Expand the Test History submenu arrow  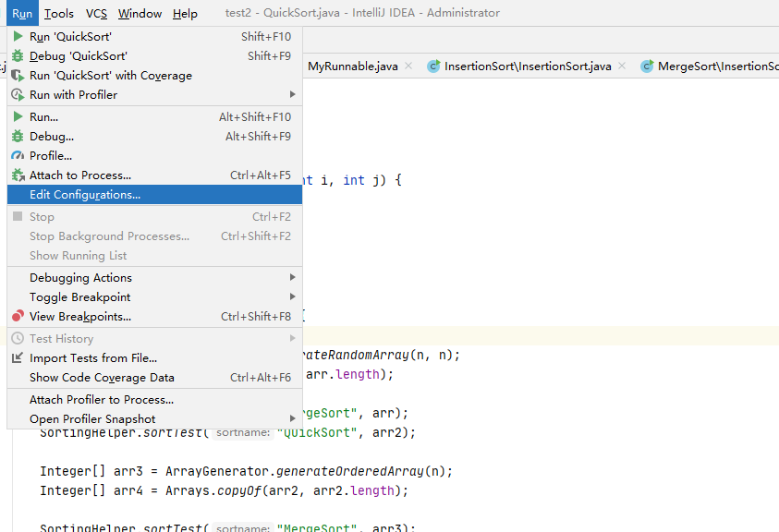coord(293,338)
